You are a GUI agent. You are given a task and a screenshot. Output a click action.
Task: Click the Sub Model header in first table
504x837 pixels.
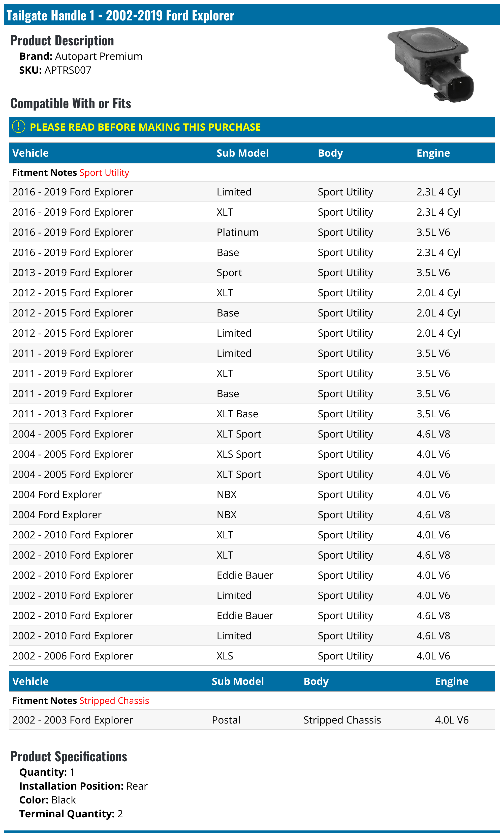pos(242,153)
